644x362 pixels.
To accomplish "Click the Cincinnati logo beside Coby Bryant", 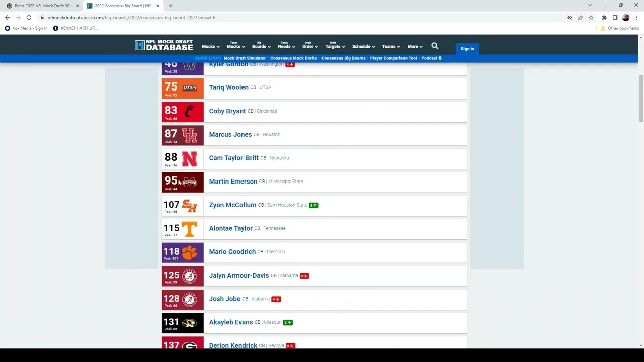I will pos(189,111).
